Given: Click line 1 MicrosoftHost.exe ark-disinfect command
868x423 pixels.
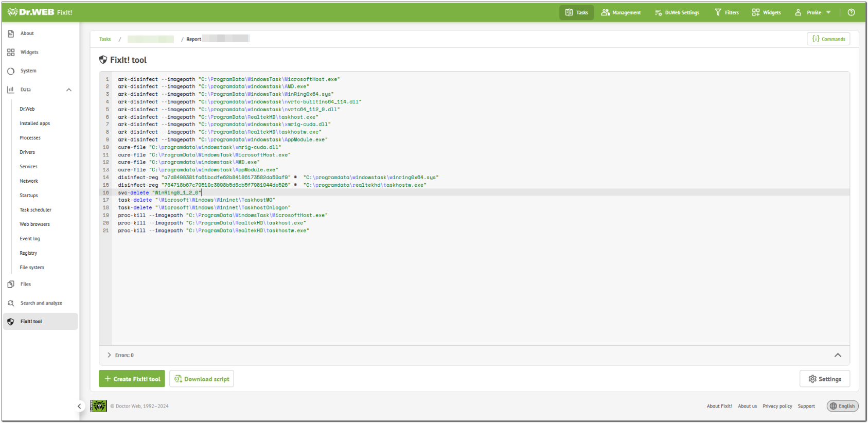Looking at the screenshot, I should point(229,79).
